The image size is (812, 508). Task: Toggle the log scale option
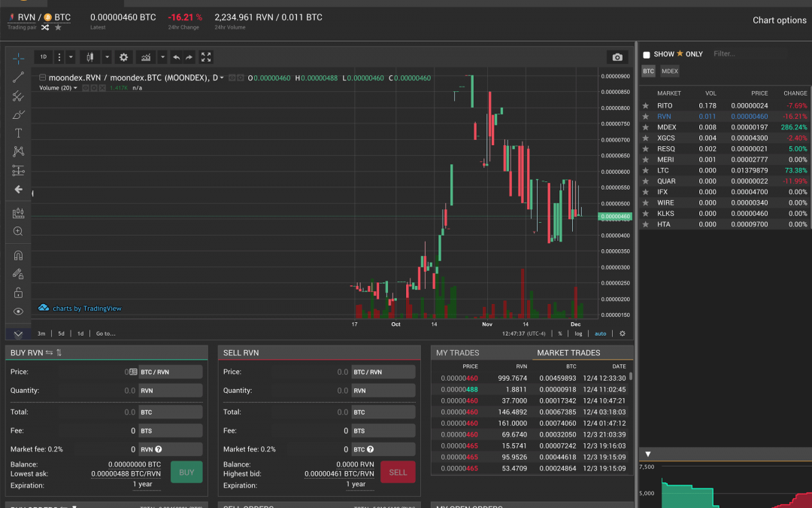click(578, 333)
